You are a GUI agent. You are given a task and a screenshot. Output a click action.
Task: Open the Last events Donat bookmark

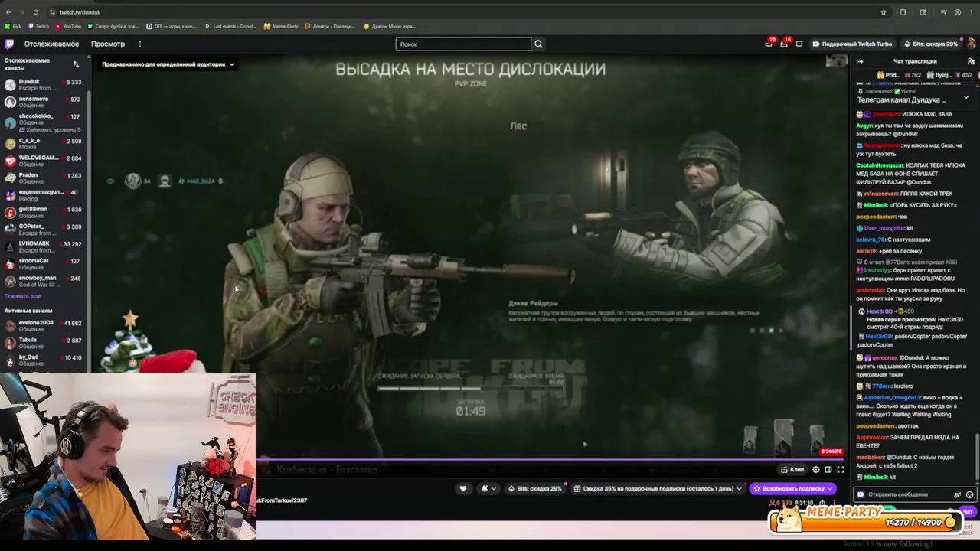230,26
